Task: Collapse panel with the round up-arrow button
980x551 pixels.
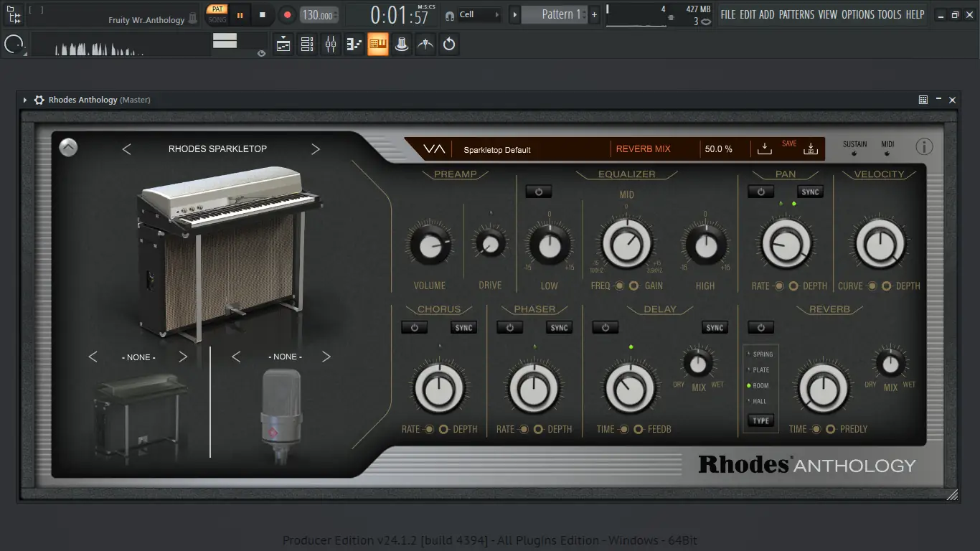Action: coord(68,147)
